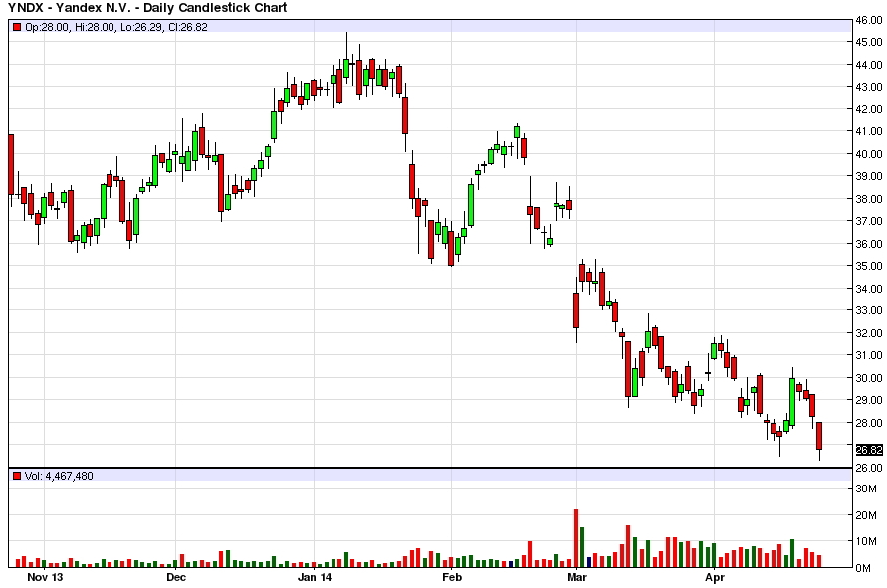The width and height of the screenshot is (887, 588).
Task: Click the 30.00 price axis label
Action: point(869,378)
